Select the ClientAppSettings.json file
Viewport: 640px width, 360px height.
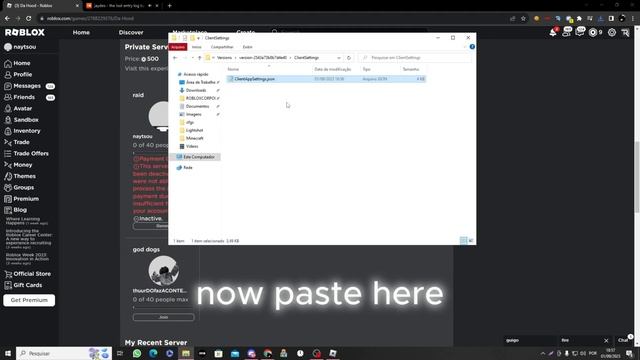[326, 79]
